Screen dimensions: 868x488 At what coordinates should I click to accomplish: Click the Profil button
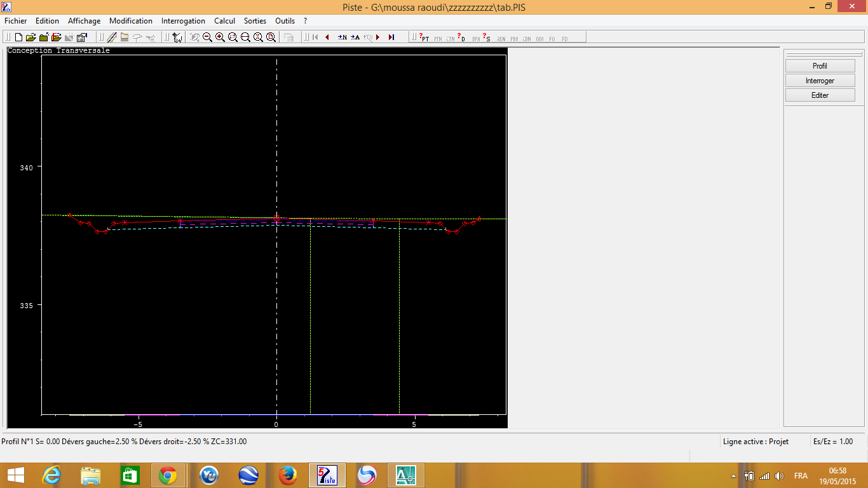pyautogui.click(x=820, y=66)
